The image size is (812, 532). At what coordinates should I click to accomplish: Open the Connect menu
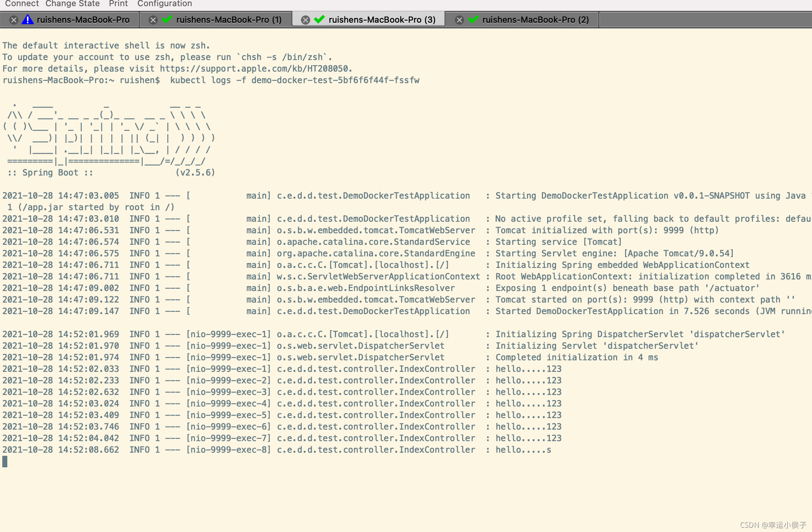click(22, 4)
